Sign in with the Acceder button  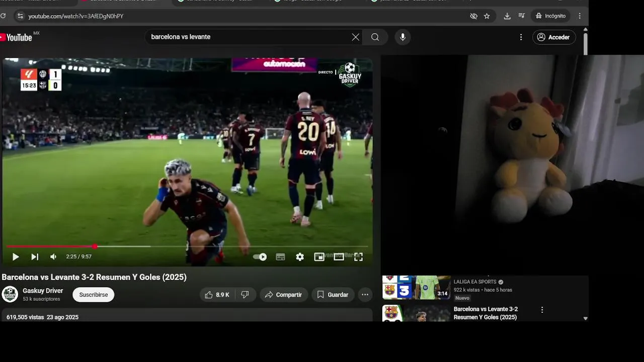tap(554, 37)
